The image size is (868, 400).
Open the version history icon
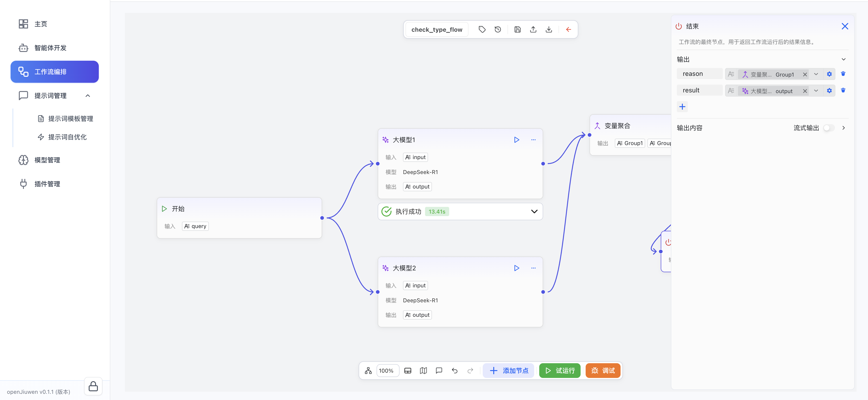pyautogui.click(x=498, y=29)
